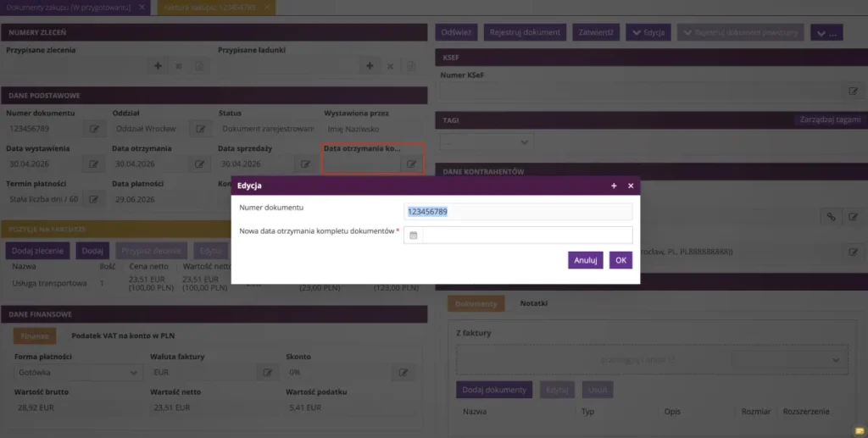Open the Tagi dropdown
The image size is (868, 438).
click(487, 142)
